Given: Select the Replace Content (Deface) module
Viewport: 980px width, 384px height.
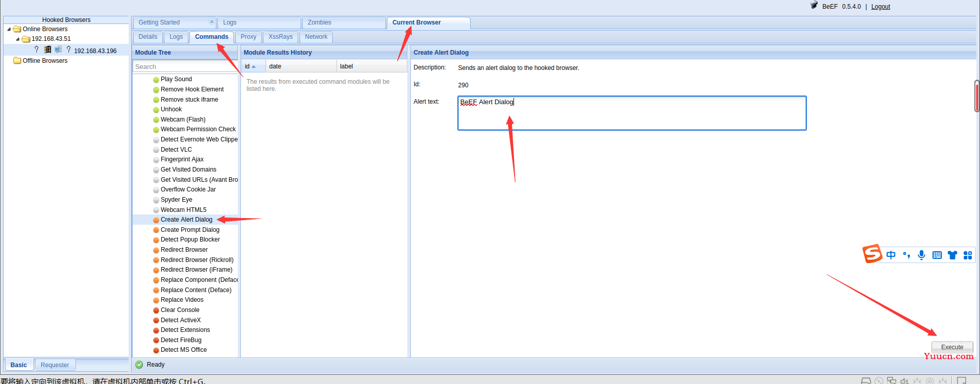Looking at the screenshot, I should tap(196, 290).
